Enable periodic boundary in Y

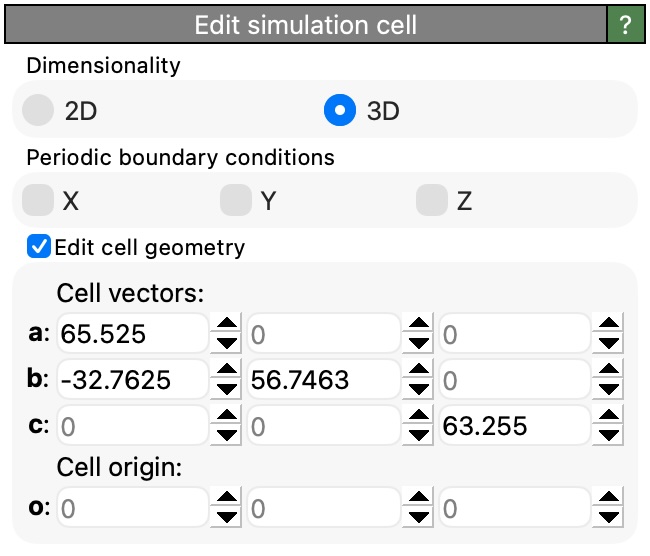tap(236, 200)
